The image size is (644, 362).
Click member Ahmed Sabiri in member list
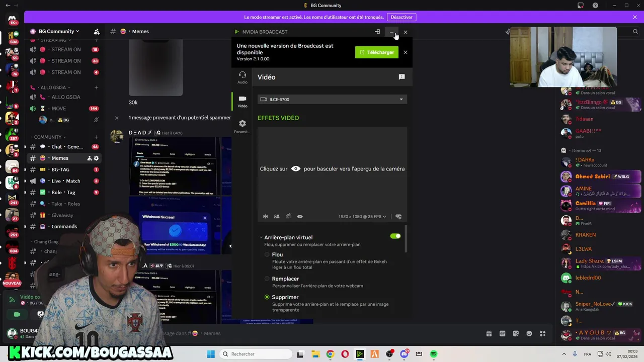[x=600, y=176]
